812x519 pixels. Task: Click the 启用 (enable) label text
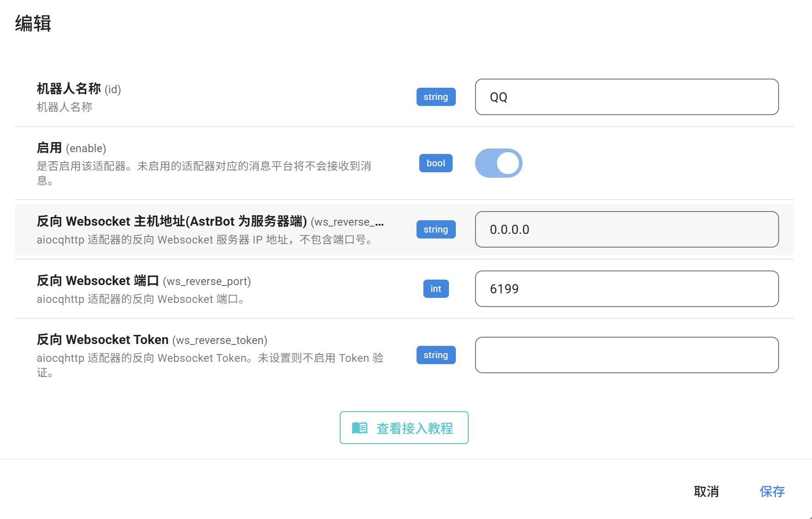click(71, 148)
